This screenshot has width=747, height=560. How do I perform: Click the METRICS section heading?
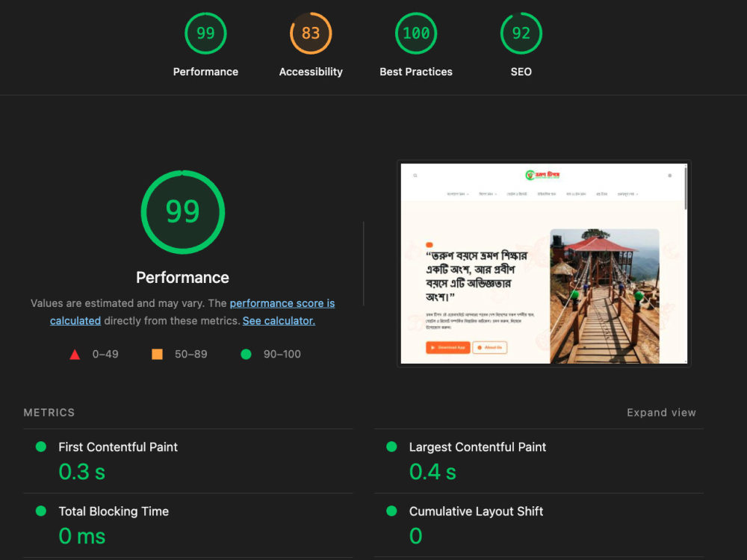49,412
